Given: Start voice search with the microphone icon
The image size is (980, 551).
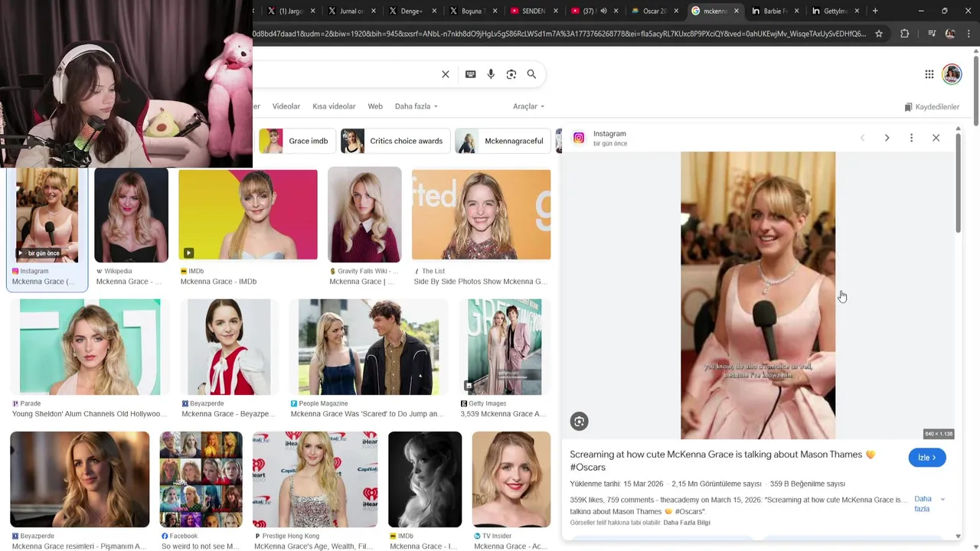Looking at the screenshot, I should tap(491, 74).
